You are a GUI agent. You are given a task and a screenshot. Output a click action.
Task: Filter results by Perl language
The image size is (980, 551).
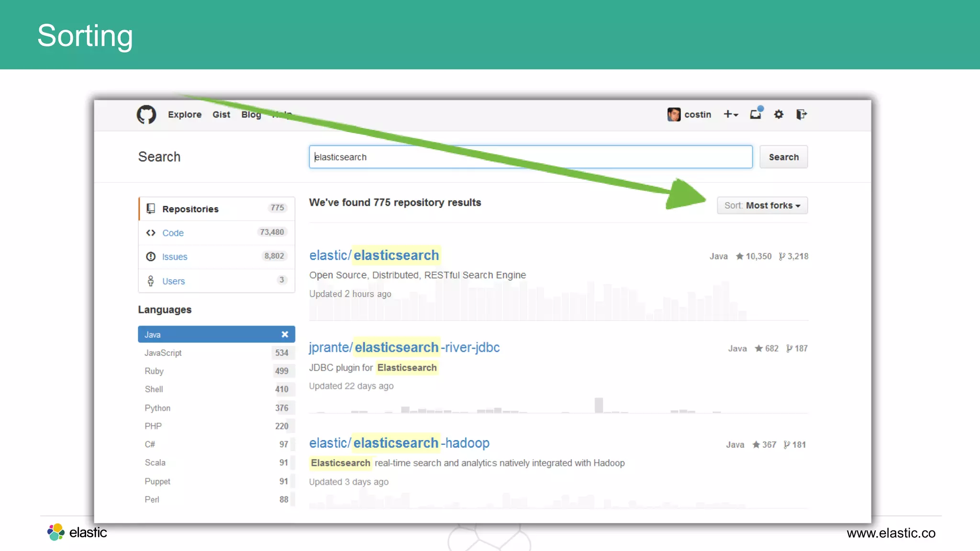217,499
